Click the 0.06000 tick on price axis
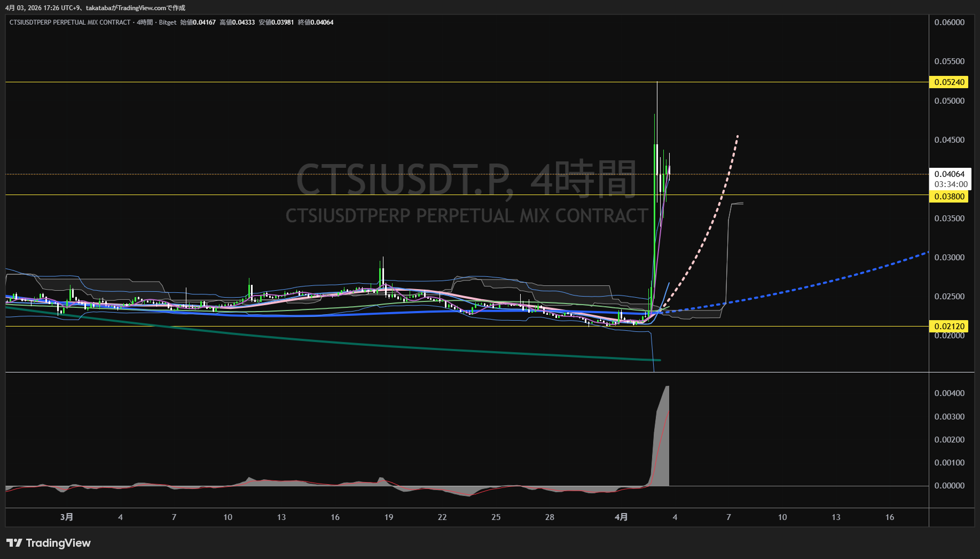Image resolution: width=980 pixels, height=559 pixels. pos(949,22)
